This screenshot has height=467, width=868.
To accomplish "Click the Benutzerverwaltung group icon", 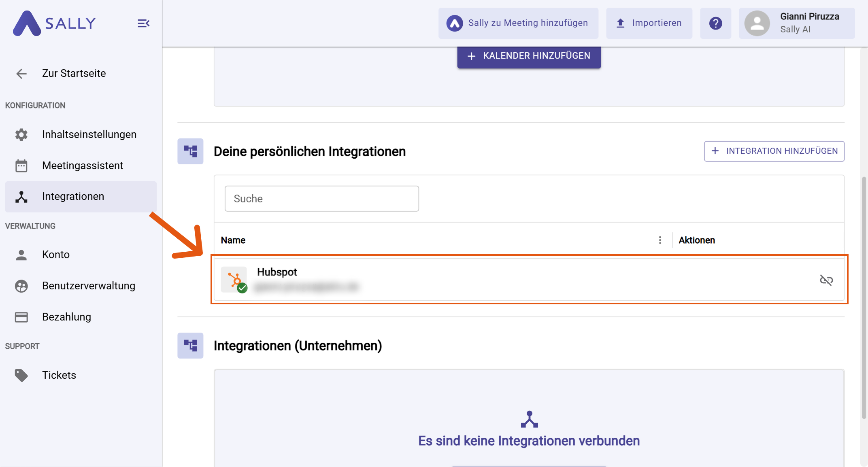I will [x=21, y=286].
